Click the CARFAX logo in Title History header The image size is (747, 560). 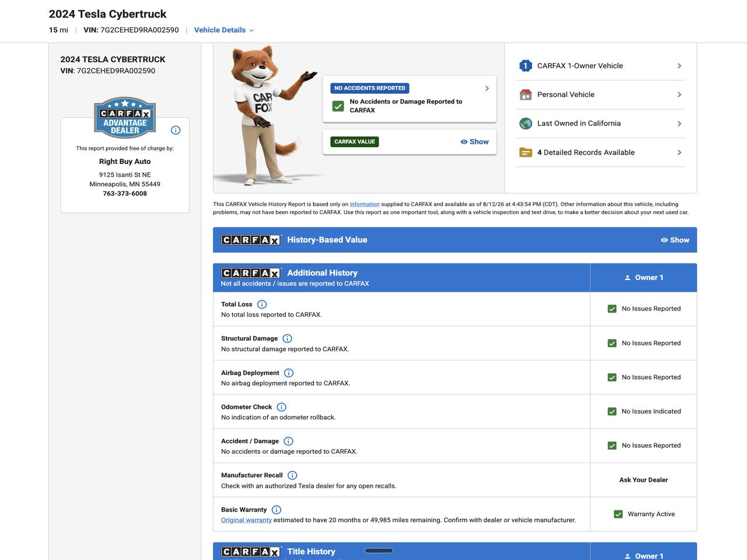click(x=252, y=552)
